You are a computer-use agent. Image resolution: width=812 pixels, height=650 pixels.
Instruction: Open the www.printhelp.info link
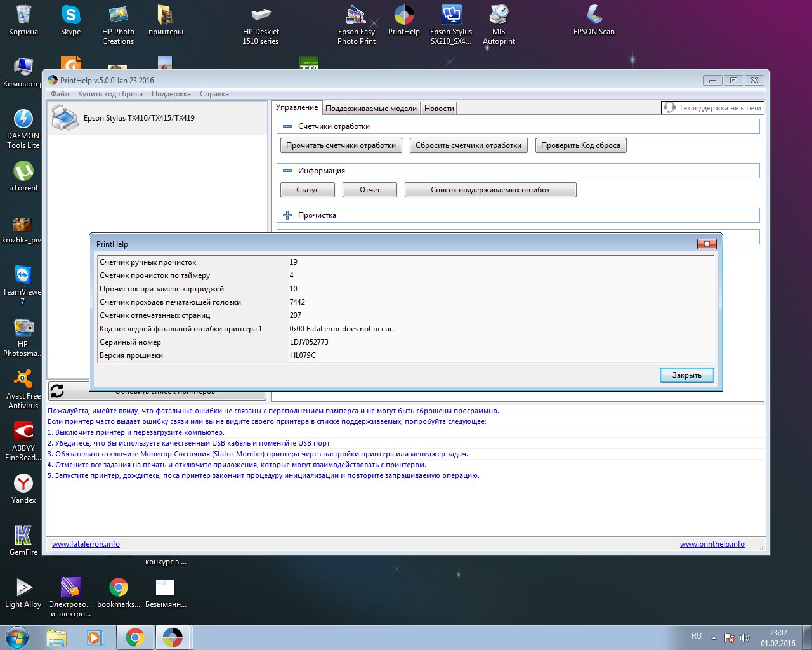tap(712, 544)
